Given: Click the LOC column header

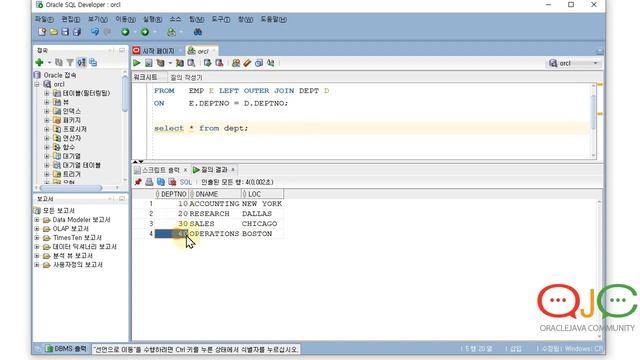Looking at the screenshot, I should pyautogui.click(x=262, y=194).
